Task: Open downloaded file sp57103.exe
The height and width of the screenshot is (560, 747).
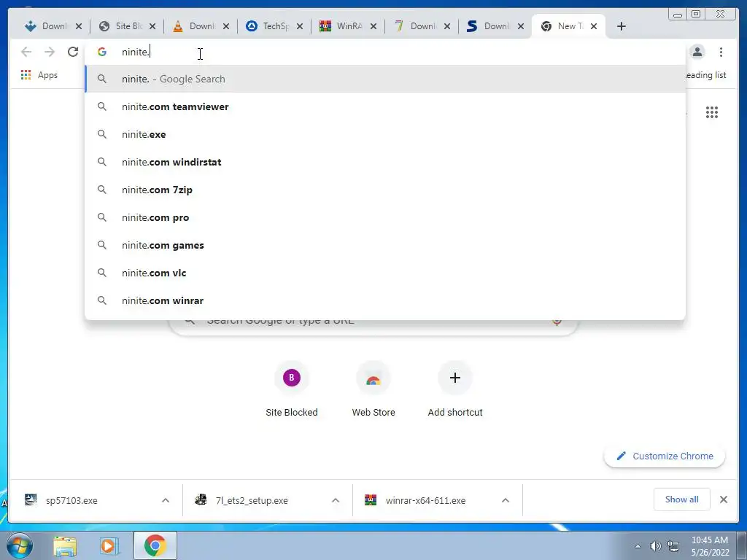Action: click(x=71, y=500)
